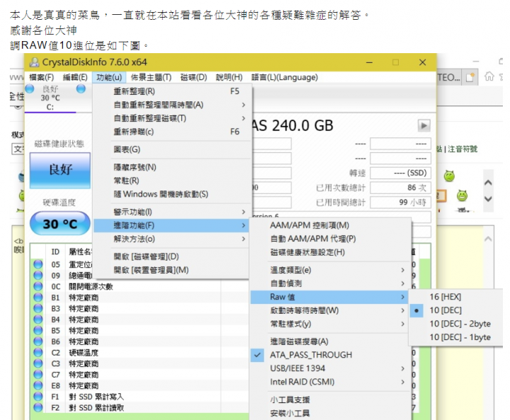Click the status orb for attribute F2

tap(38, 407)
